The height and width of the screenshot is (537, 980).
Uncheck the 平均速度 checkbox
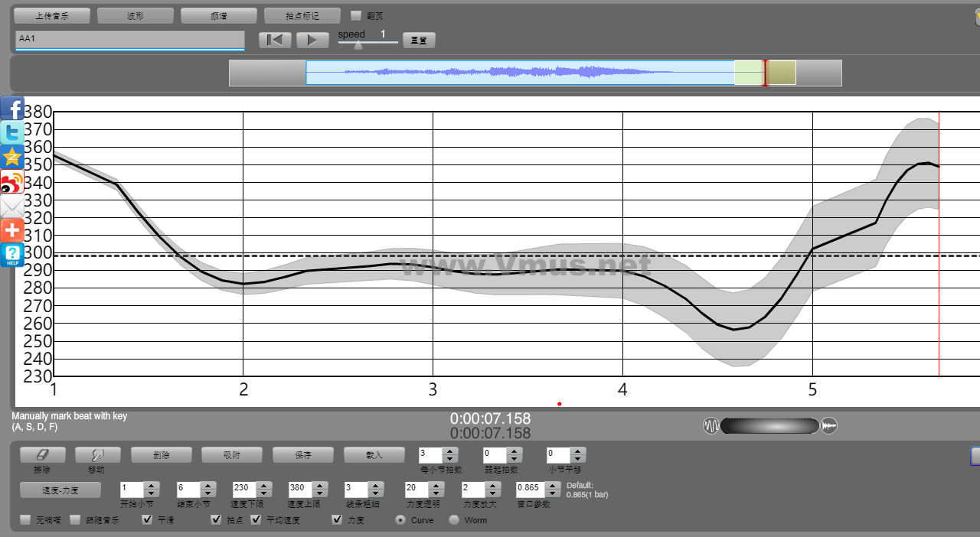[256, 520]
